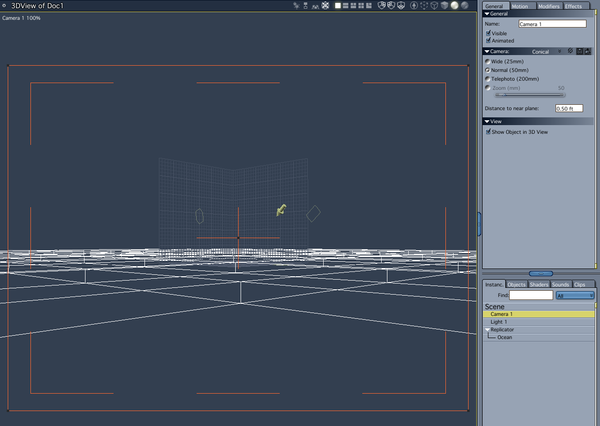This screenshot has width=600, height=426.
Task: Click the first shield-shaped cube icon
Action: (382, 5)
